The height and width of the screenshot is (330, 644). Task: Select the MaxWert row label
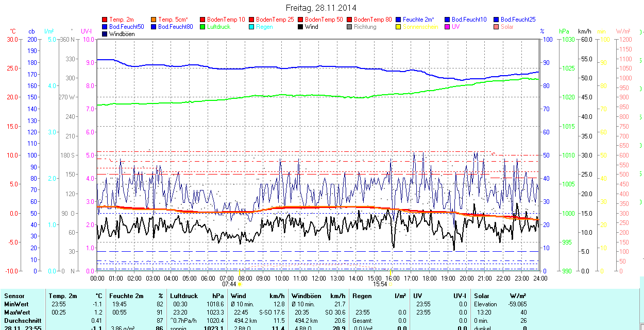(x=17, y=312)
